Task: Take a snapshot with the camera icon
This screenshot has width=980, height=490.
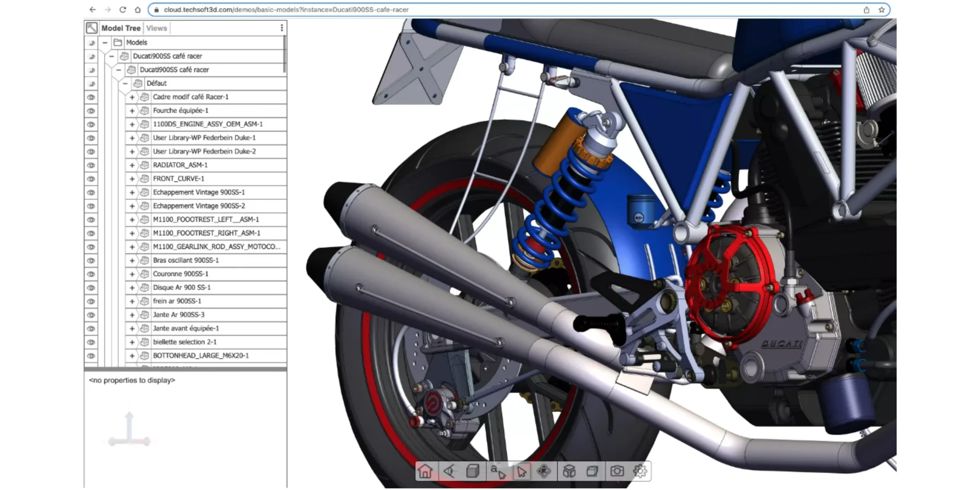Action: 617,471
